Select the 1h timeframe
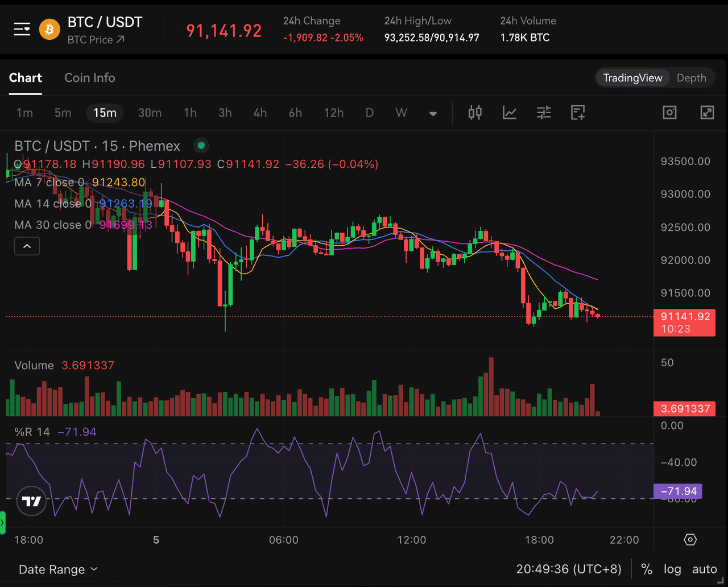728x587 pixels. pyautogui.click(x=190, y=113)
